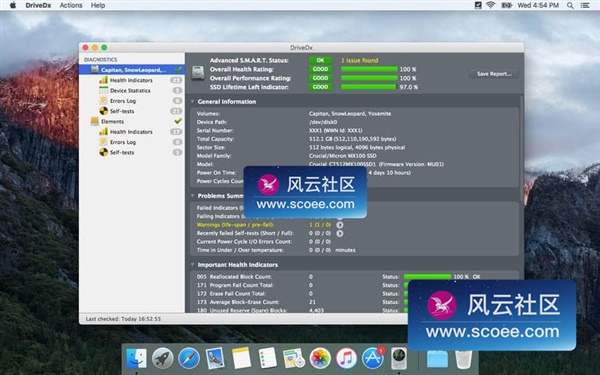This screenshot has height=375, width=600.
Task: Launch Launchpad rocket icon in Dock
Action: 162,359
